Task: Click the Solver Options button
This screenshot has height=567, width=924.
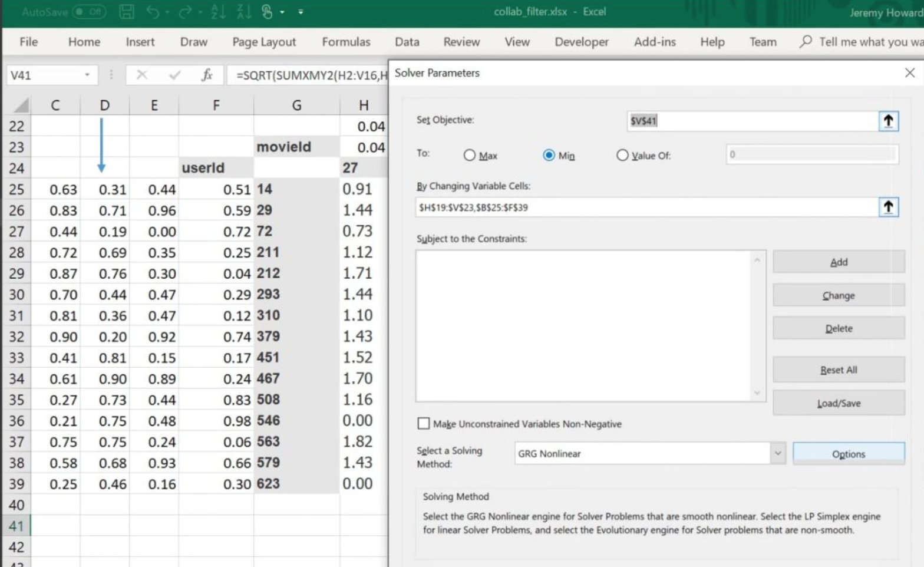Action: coord(849,454)
